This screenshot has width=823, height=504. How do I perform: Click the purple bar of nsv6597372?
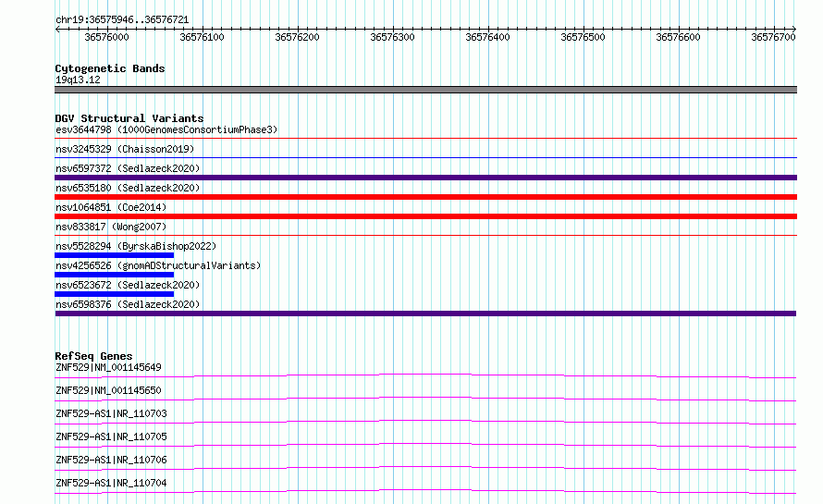(x=425, y=178)
